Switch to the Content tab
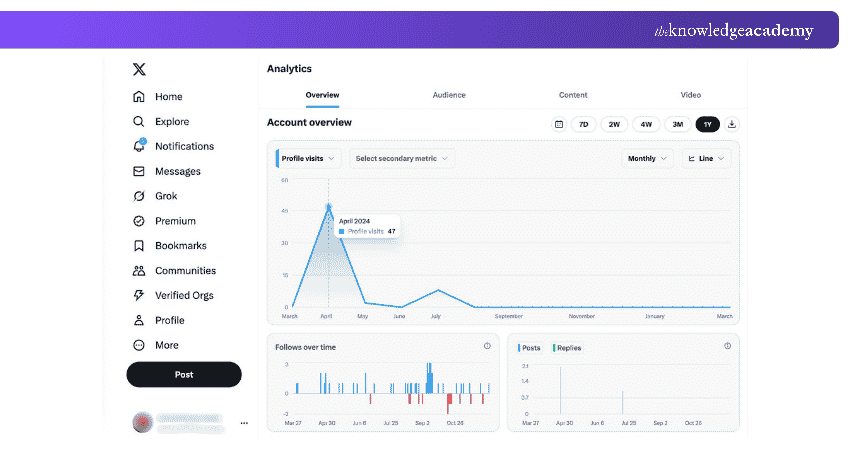Screen dimensions: 850x450 (x=573, y=95)
